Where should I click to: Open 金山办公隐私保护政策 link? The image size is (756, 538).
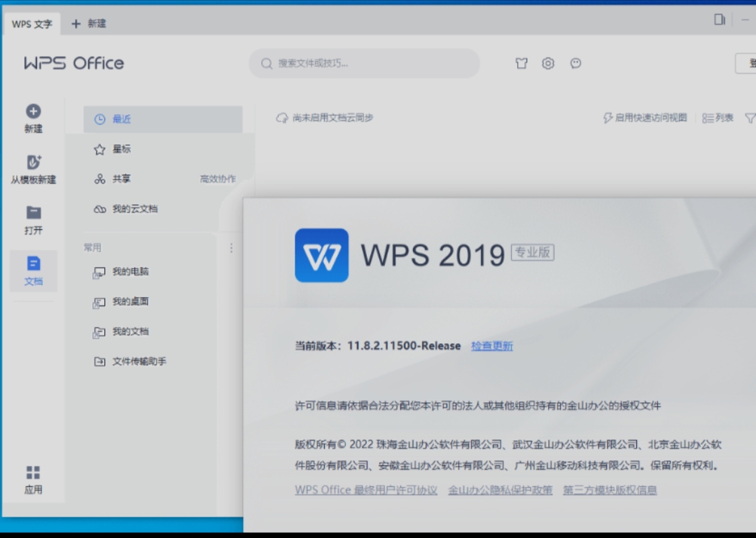point(500,490)
